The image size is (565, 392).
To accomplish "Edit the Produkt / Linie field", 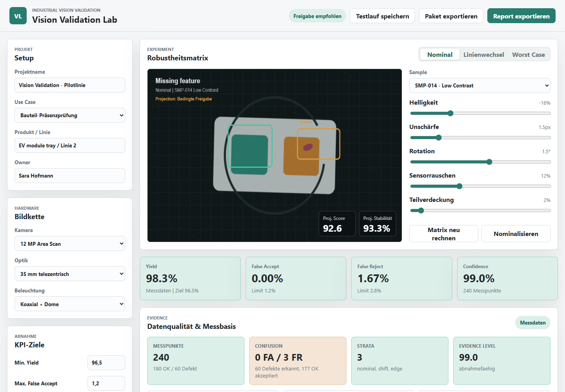I will [70, 145].
